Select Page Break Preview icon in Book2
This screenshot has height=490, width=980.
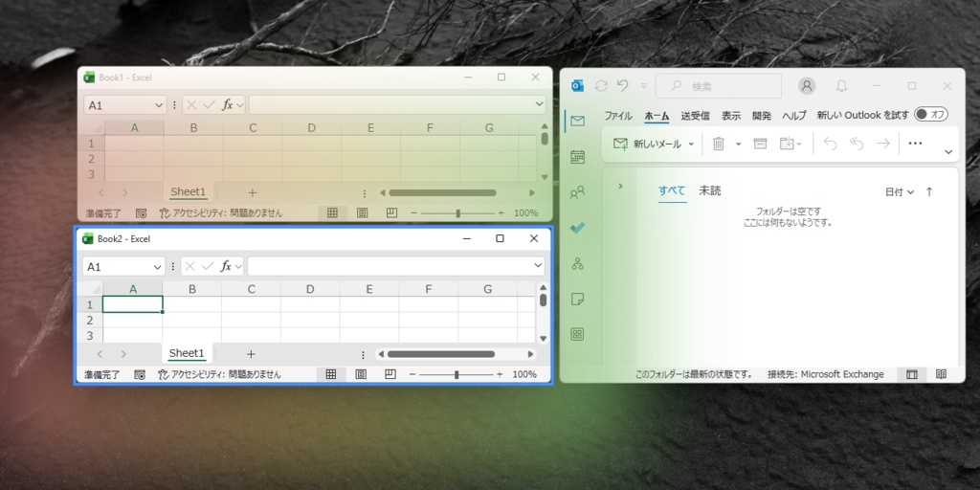click(x=390, y=374)
